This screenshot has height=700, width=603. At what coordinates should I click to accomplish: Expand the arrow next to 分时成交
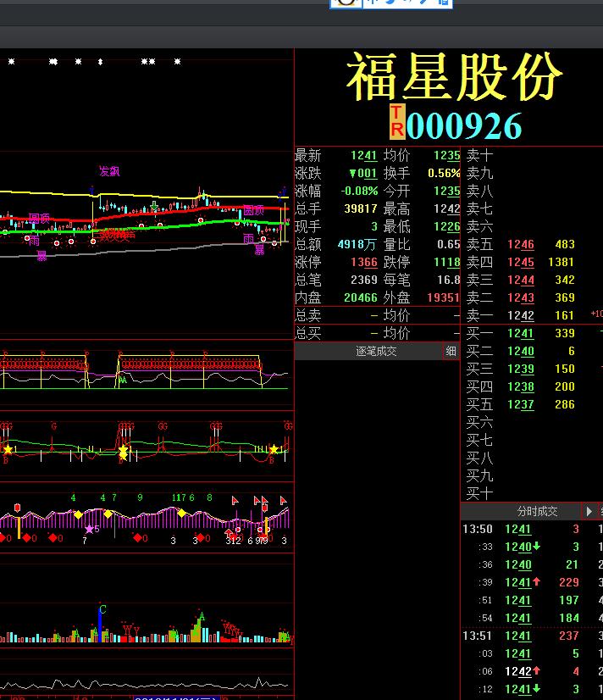pos(589,511)
